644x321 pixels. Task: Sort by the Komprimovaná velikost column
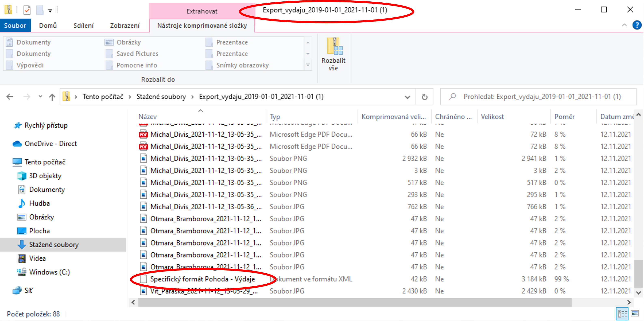pyautogui.click(x=394, y=117)
